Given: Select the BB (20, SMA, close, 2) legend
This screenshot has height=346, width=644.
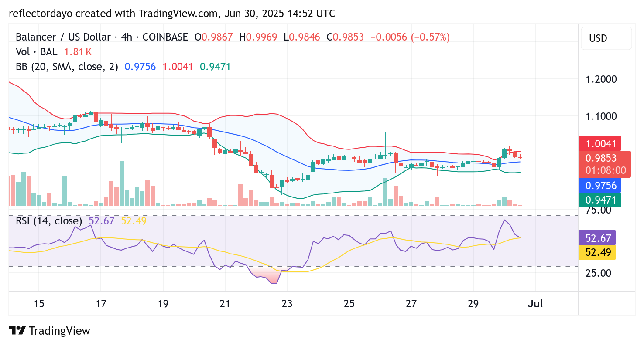Looking at the screenshot, I should 67,67.
